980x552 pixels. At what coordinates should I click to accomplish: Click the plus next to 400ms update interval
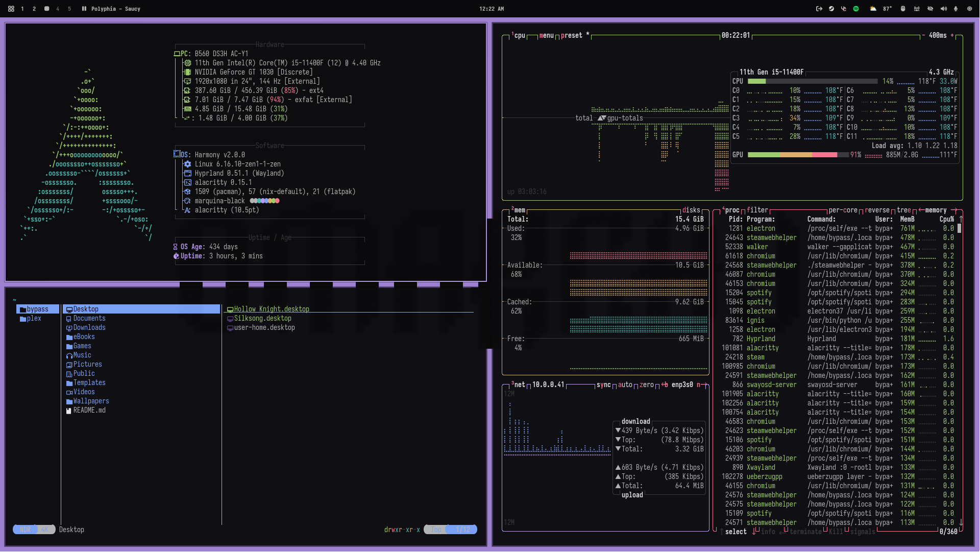click(952, 35)
